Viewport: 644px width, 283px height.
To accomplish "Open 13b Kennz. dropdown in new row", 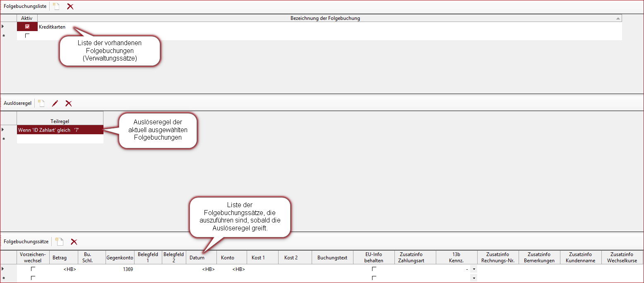I will click(473, 278).
